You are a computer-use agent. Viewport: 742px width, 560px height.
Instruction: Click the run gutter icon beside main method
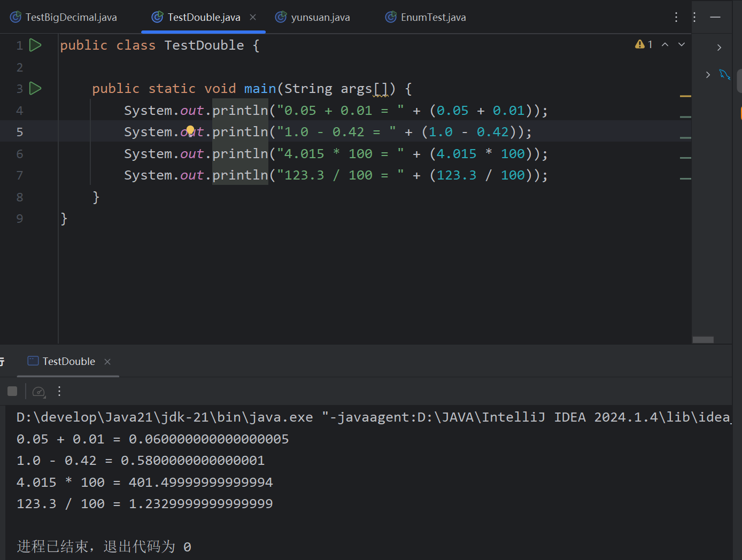pyautogui.click(x=35, y=89)
